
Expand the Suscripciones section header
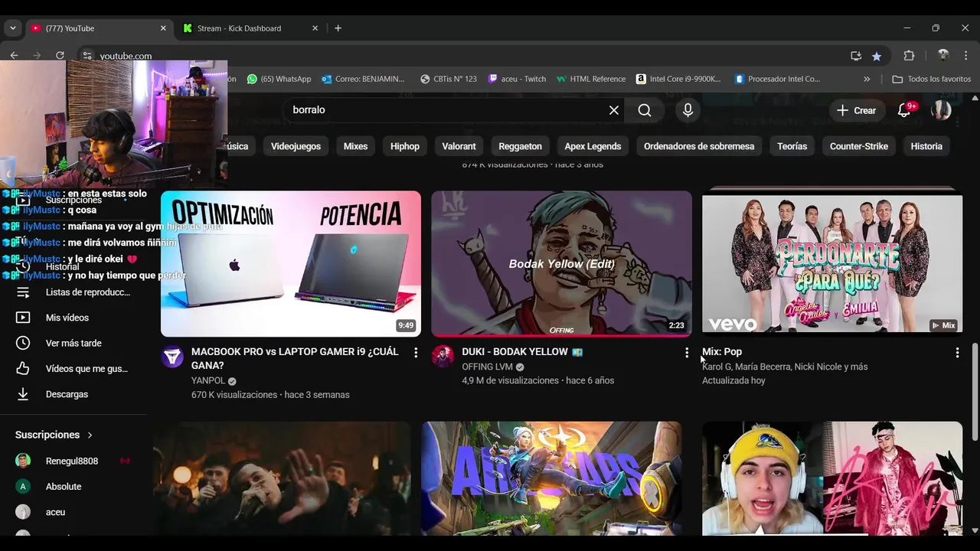54,435
